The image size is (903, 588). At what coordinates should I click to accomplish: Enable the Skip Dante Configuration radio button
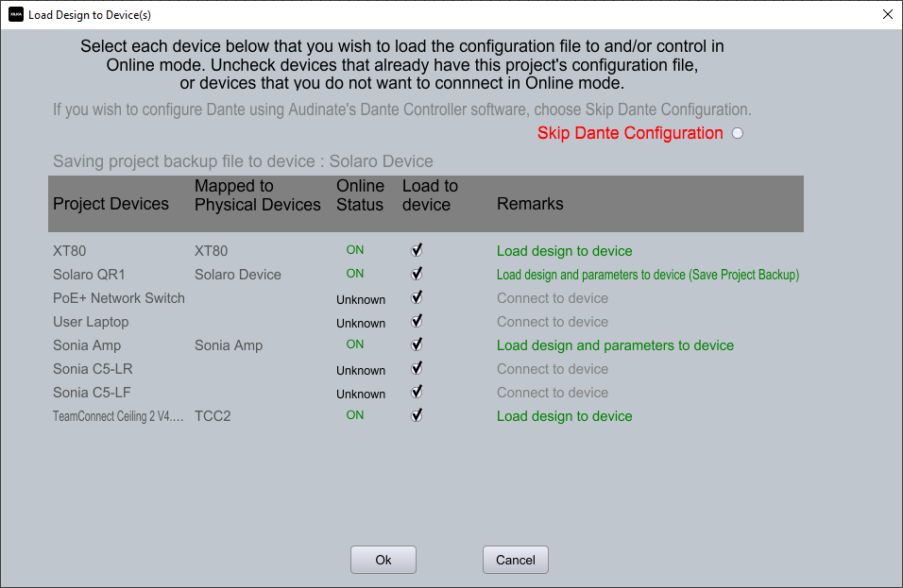pyautogui.click(x=737, y=133)
